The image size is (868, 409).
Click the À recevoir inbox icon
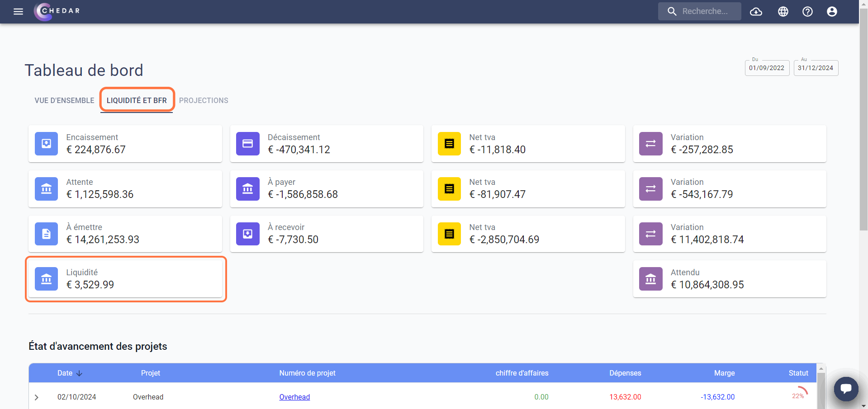tap(248, 234)
